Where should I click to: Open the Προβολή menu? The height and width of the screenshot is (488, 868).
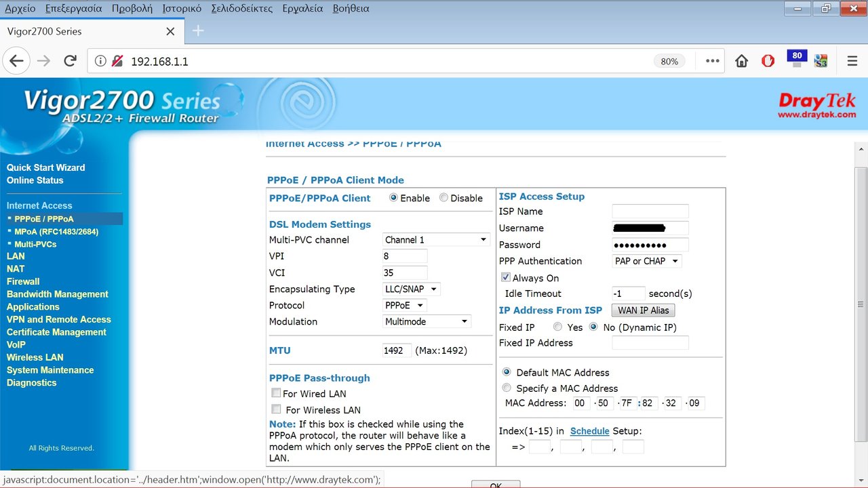click(x=132, y=9)
